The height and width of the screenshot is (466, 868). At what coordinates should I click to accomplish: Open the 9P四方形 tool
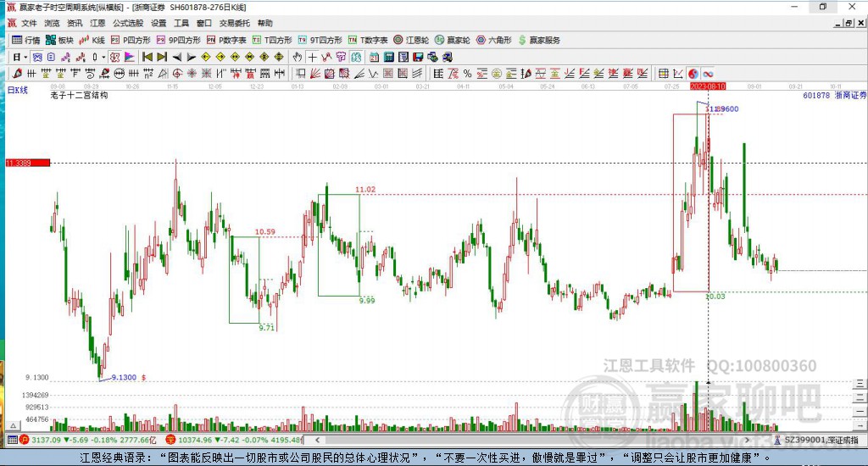(x=179, y=40)
